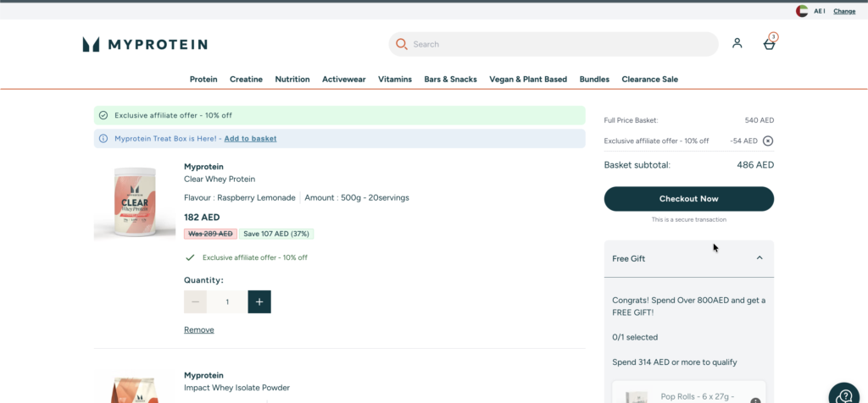Image resolution: width=868 pixels, height=403 pixels.
Task: Click the 'AE' country code label
Action: point(818,11)
